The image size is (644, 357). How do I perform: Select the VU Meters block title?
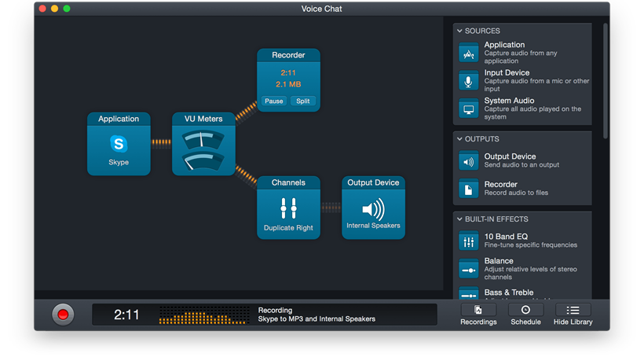pyautogui.click(x=203, y=119)
